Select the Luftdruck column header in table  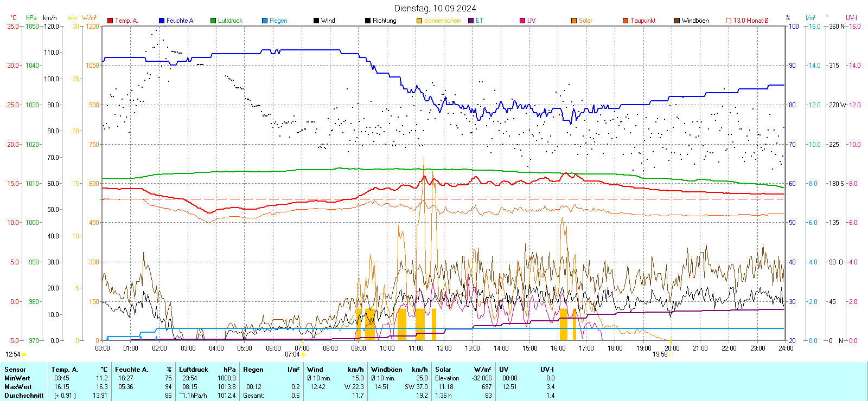pos(194,370)
